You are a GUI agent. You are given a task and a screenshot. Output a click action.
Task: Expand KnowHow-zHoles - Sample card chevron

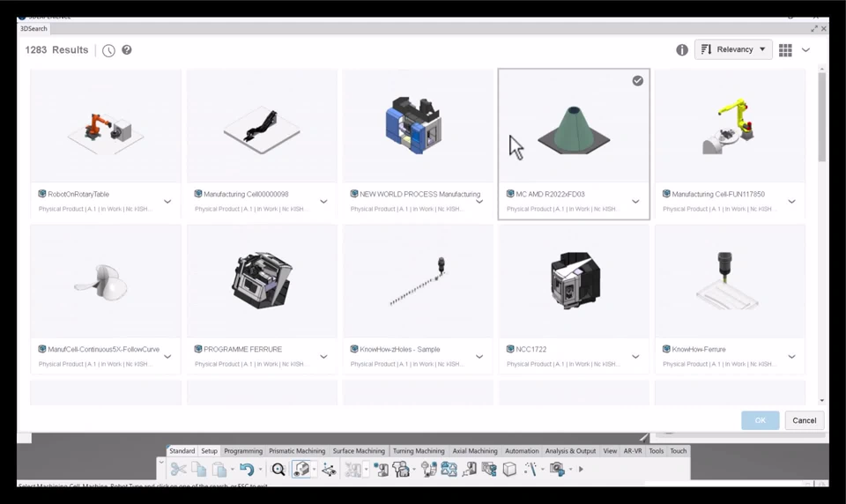[x=479, y=357]
